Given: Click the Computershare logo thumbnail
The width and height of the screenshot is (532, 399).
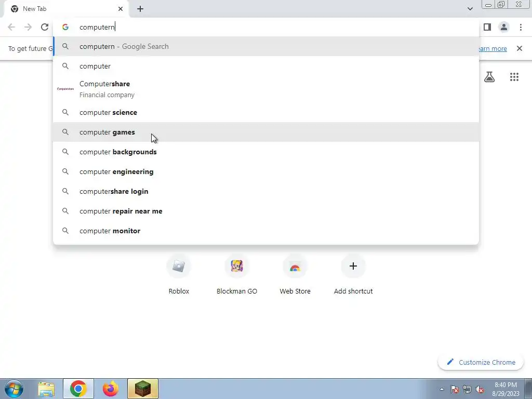Looking at the screenshot, I should click(x=65, y=89).
